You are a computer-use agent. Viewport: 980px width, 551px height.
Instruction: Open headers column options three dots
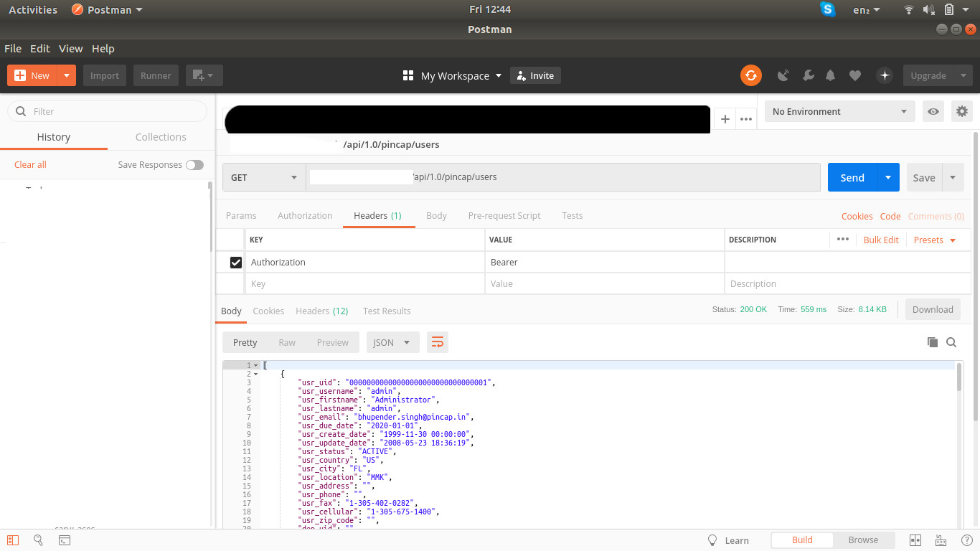point(843,240)
